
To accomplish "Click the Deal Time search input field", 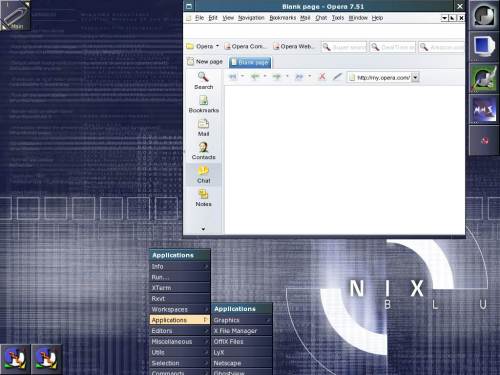I will click(393, 47).
